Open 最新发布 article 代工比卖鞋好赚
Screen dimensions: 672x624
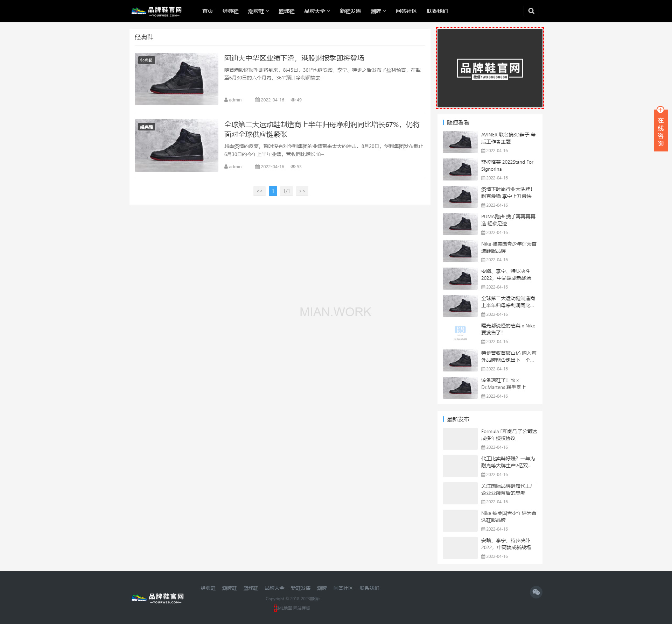(508, 462)
